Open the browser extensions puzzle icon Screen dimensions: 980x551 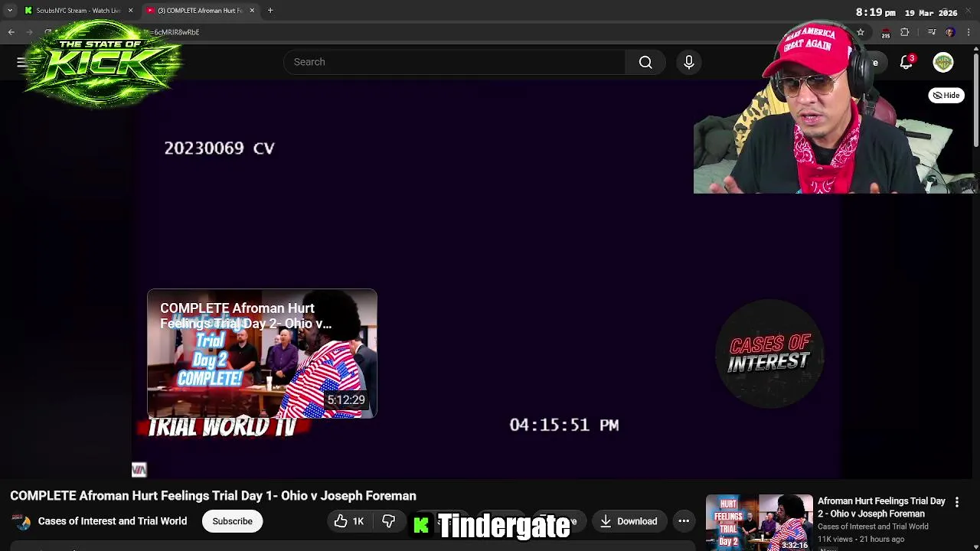pyautogui.click(x=905, y=32)
